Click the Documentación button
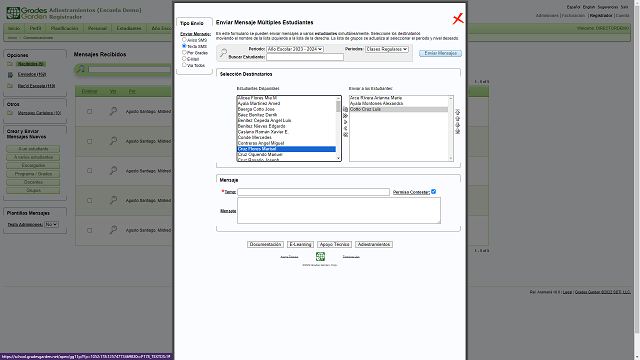Viewport: 640px width, 360px height. click(x=265, y=244)
